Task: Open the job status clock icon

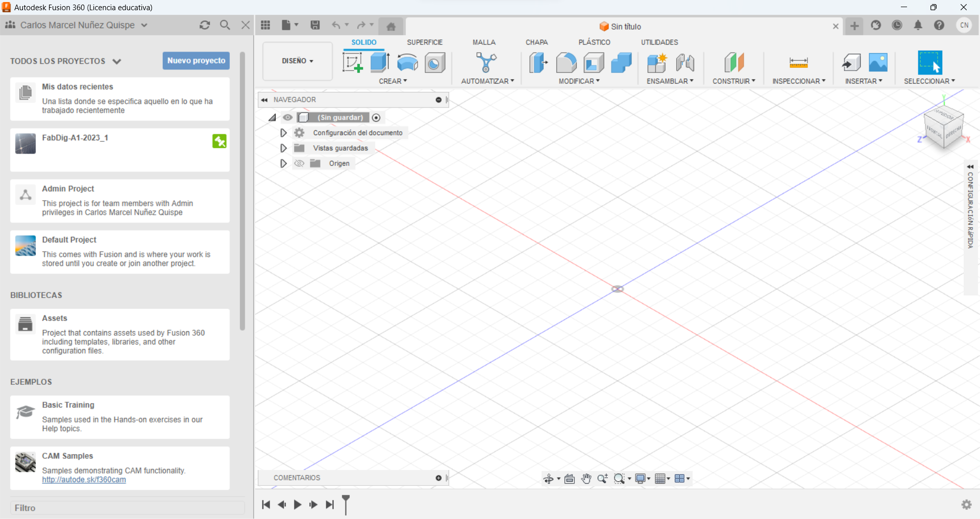Action: (897, 25)
